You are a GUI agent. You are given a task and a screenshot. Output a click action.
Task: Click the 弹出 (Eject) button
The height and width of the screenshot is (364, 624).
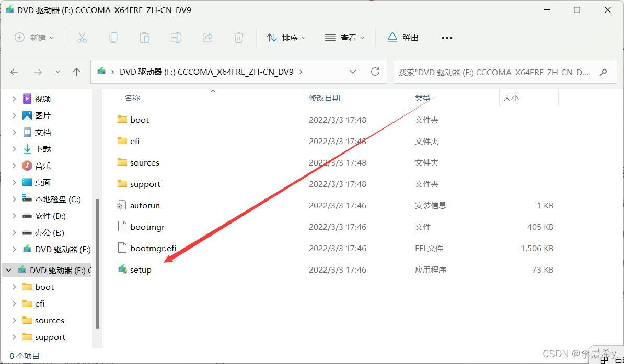coord(403,38)
